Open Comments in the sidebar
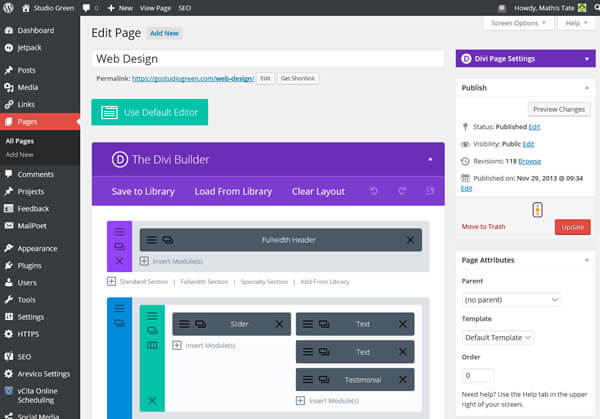 (x=36, y=174)
